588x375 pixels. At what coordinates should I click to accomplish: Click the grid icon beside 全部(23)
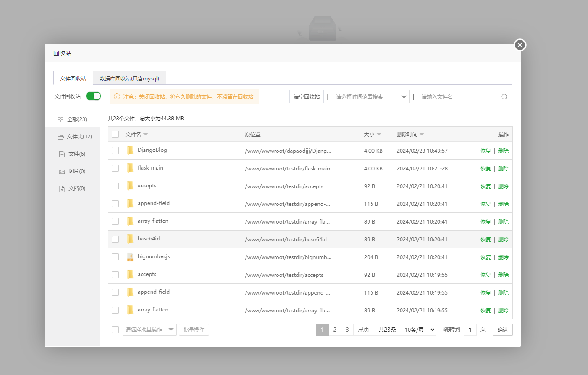click(61, 120)
